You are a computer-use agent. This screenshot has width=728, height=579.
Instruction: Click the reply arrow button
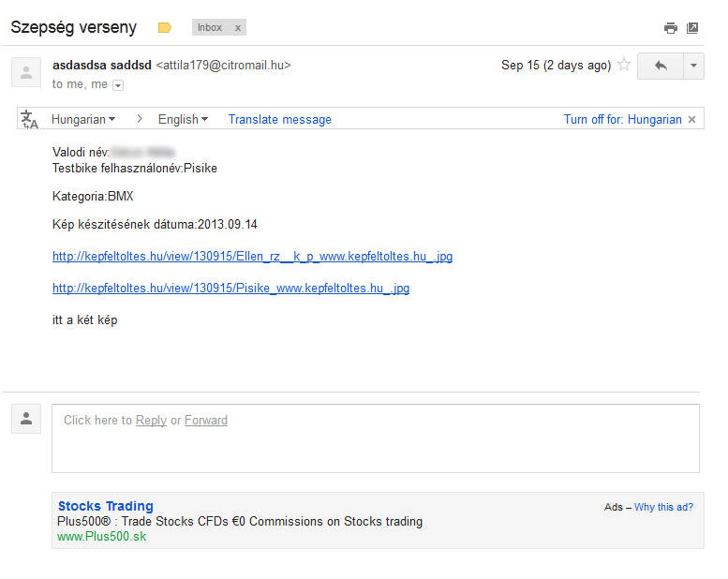[x=661, y=66]
